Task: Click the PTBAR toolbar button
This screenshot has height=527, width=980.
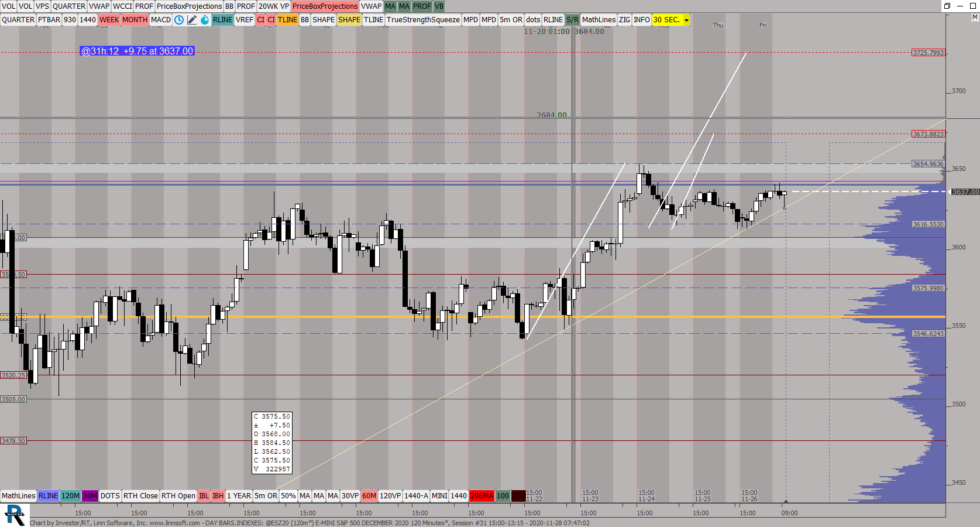Action: (49, 19)
